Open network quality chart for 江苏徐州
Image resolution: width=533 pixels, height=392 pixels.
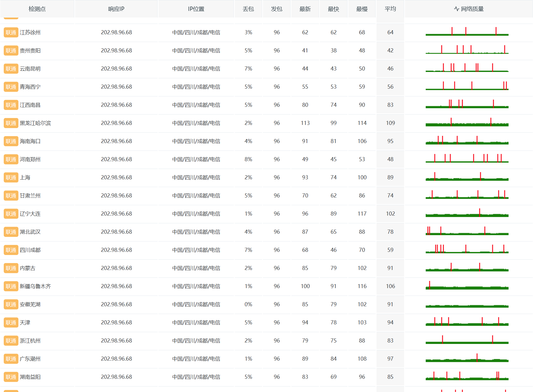pyautogui.click(x=467, y=31)
